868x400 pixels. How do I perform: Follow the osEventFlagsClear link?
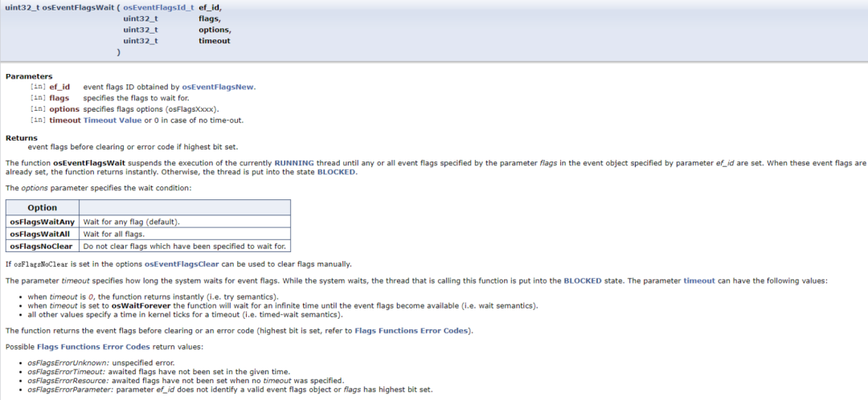182,264
